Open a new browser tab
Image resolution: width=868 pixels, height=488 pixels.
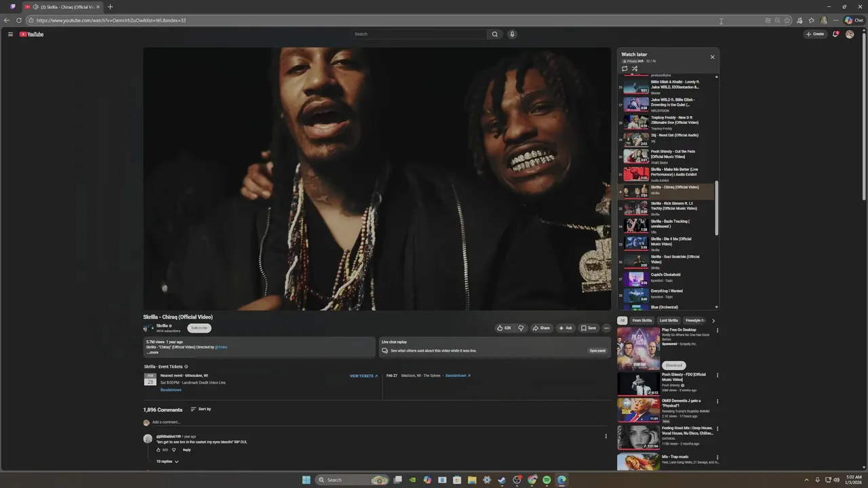[110, 7]
